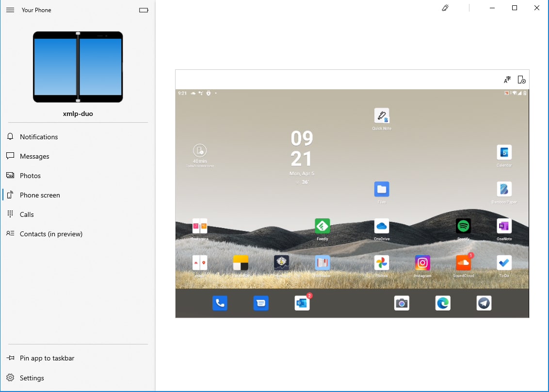Launch Telegram from the dock

click(x=484, y=303)
